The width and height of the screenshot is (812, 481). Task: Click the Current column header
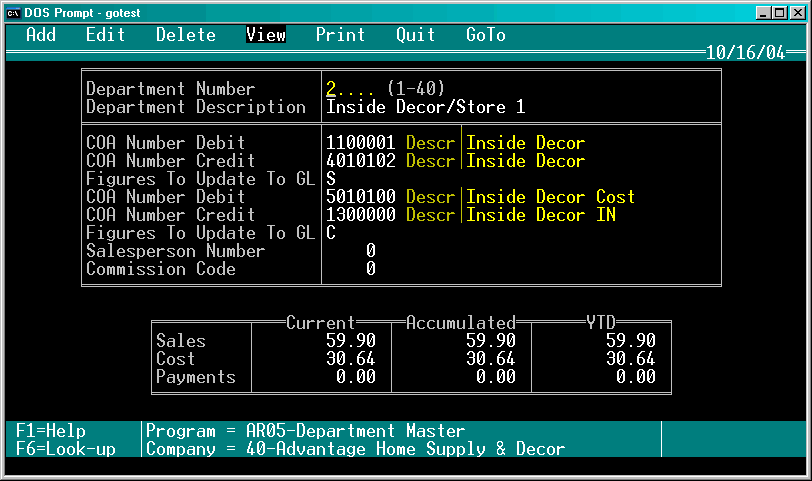(321, 323)
